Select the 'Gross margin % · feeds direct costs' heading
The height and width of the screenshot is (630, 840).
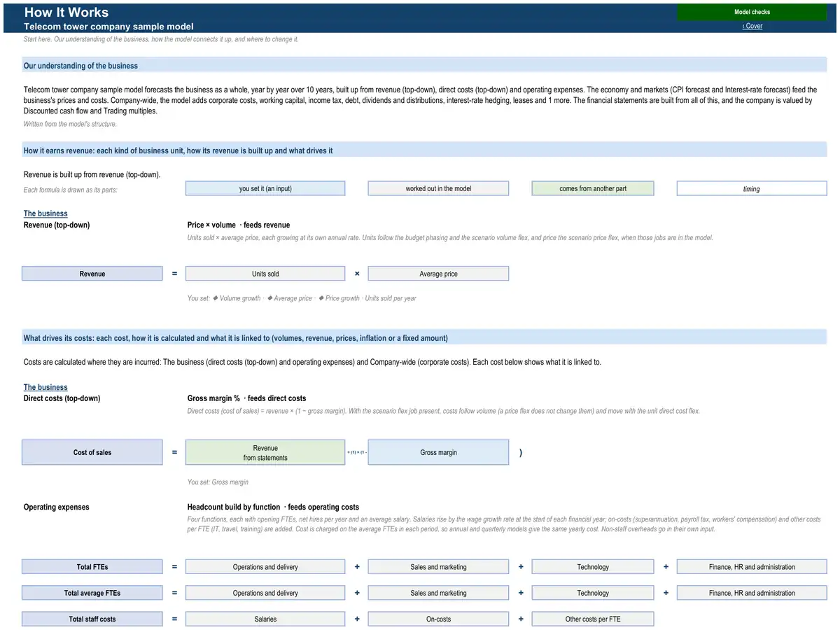click(x=246, y=398)
